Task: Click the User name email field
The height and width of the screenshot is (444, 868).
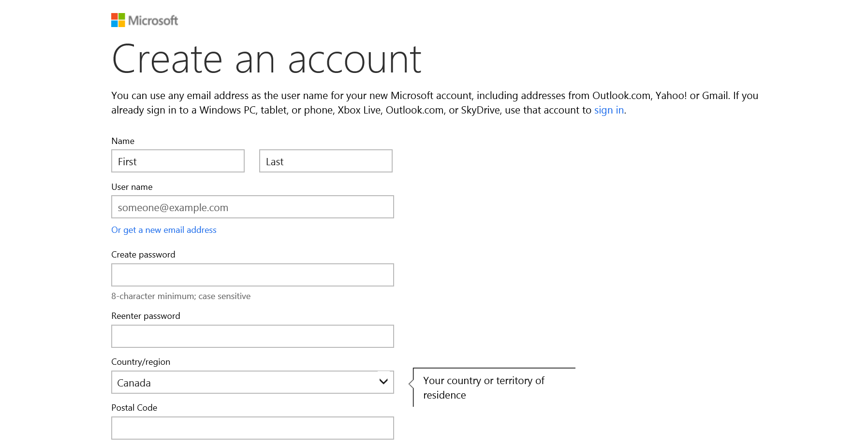Action: coord(252,207)
